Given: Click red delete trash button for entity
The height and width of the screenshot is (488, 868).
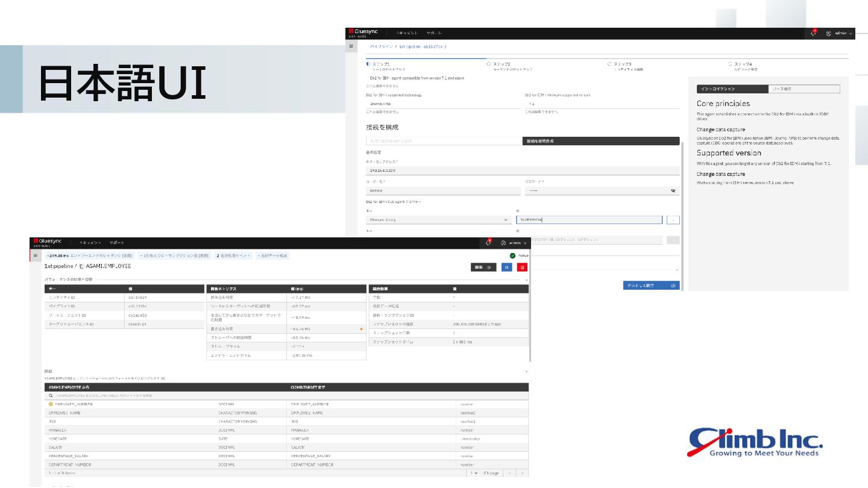Looking at the screenshot, I should tap(522, 267).
